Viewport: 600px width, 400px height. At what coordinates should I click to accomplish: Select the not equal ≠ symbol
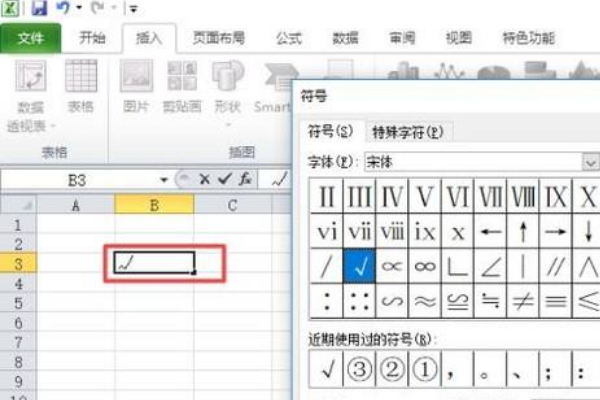click(x=523, y=301)
